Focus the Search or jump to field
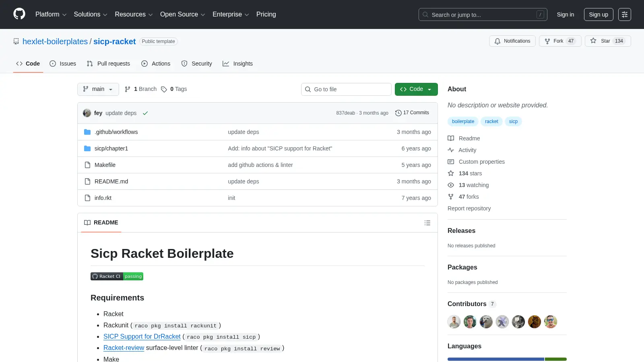 pos(483,14)
